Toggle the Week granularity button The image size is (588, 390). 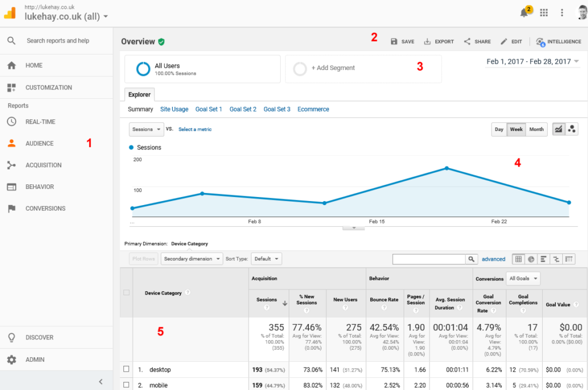[516, 129]
